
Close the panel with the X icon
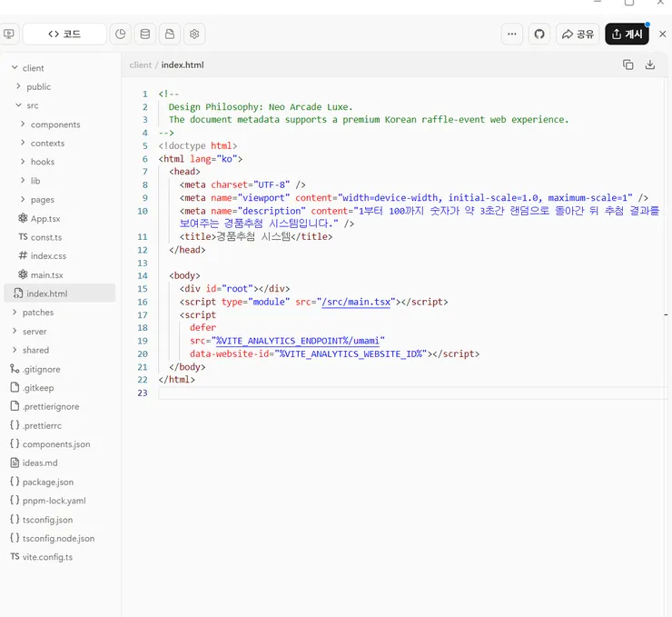coord(662,34)
